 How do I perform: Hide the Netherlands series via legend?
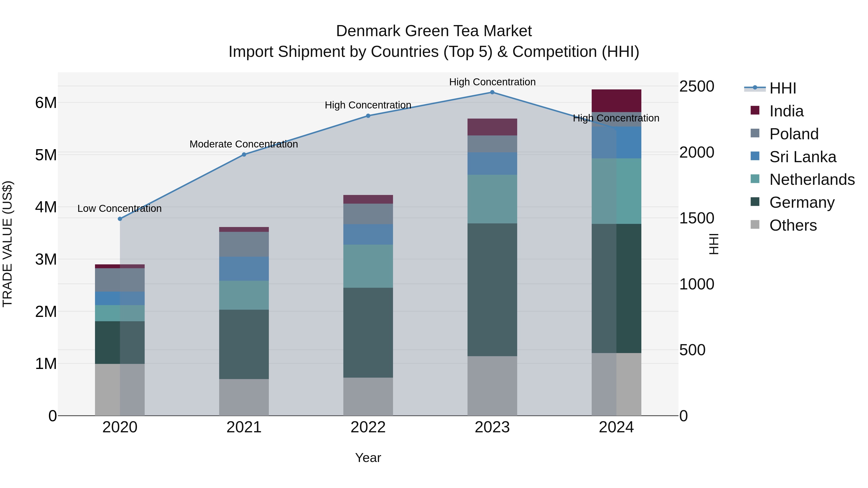click(x=803, y=180)
